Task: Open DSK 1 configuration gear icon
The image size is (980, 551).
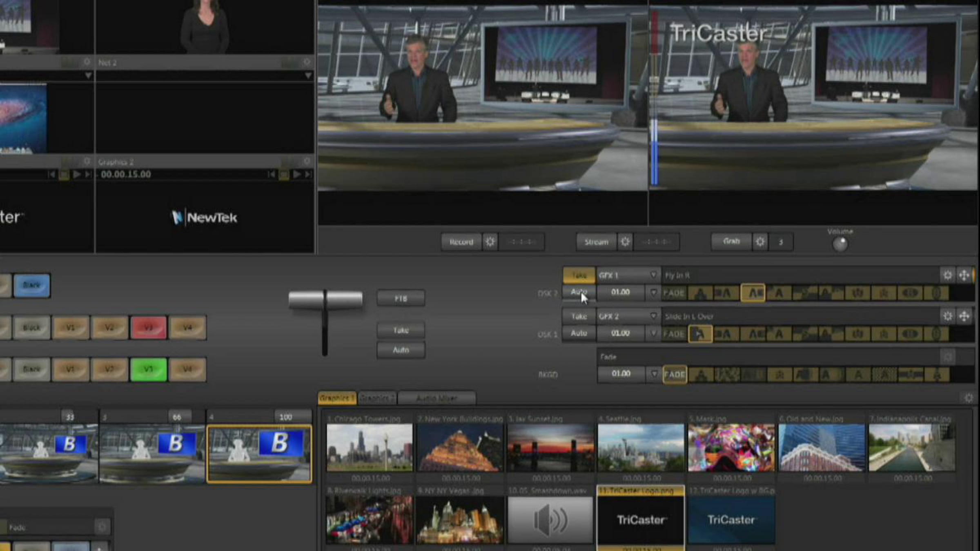Action: (948, 316)
